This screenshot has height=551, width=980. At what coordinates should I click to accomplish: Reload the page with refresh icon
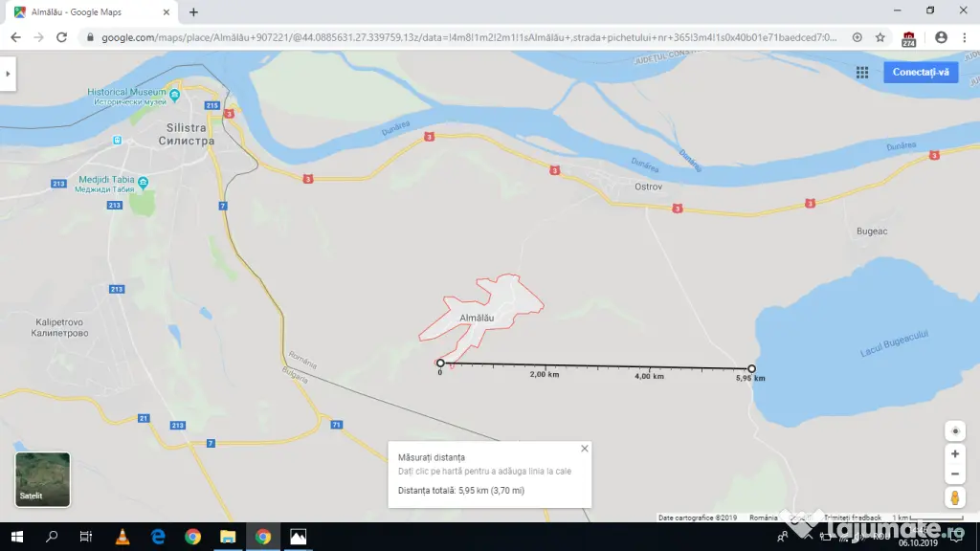[x=61, y=37]
